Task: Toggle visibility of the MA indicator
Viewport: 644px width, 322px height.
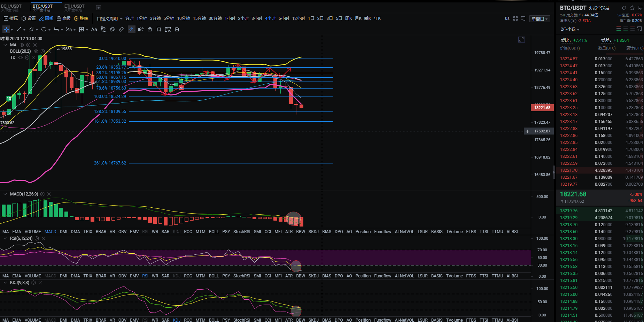Action: pos(22,45)
